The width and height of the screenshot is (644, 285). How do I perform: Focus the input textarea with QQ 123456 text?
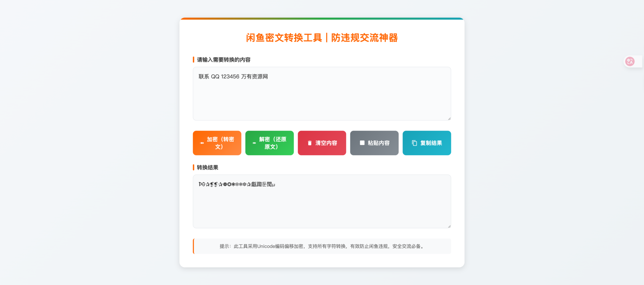point(322,94)
